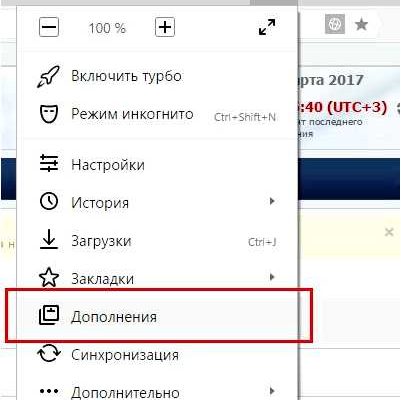The image size is (401, 400).
Task: Click the 100 % zoom level label
Action: pos(107,28)
